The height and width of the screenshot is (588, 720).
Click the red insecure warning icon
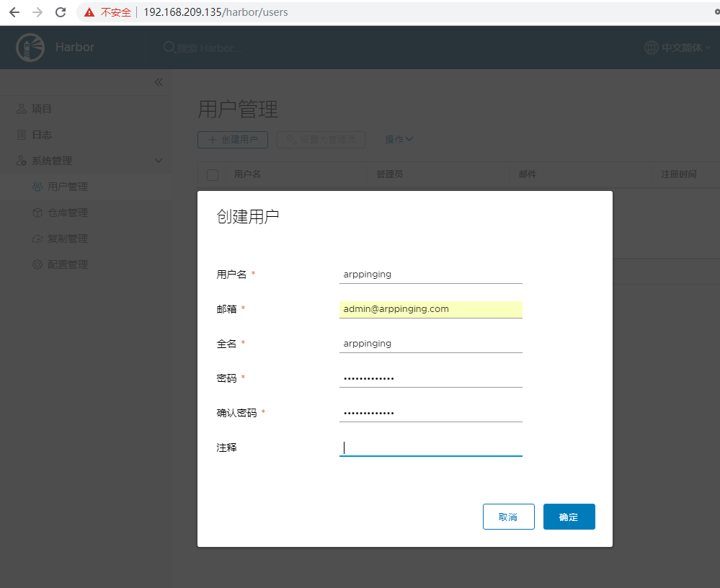coord(89,12)
